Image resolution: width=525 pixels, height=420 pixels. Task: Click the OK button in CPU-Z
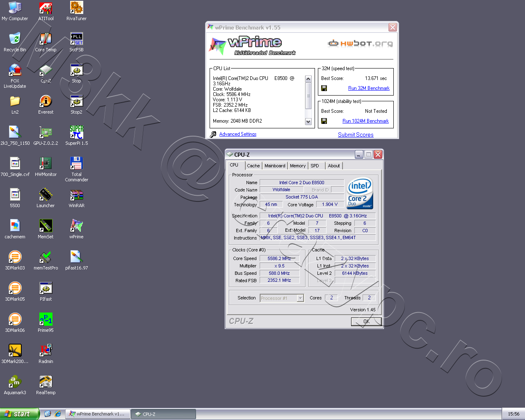click(x=366, y=322)
